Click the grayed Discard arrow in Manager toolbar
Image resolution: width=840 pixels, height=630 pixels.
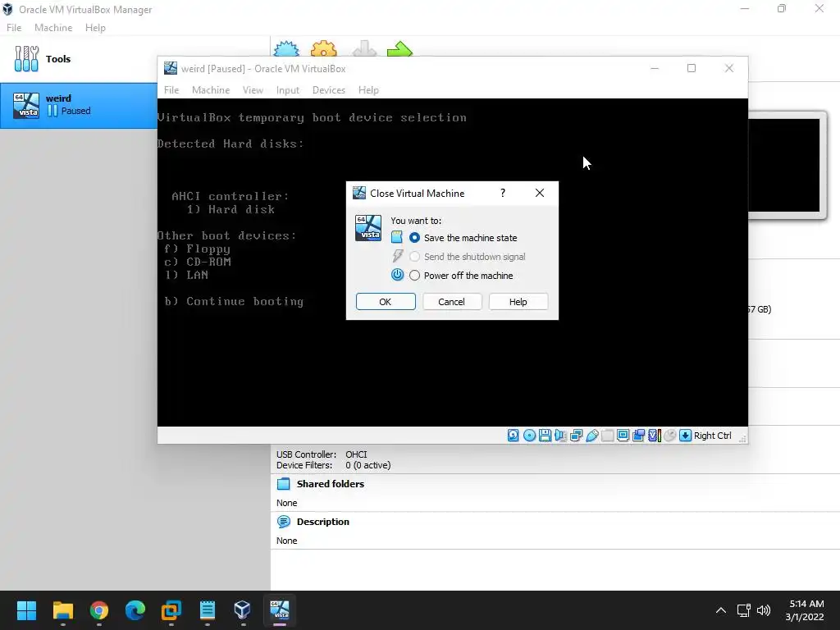364,48
